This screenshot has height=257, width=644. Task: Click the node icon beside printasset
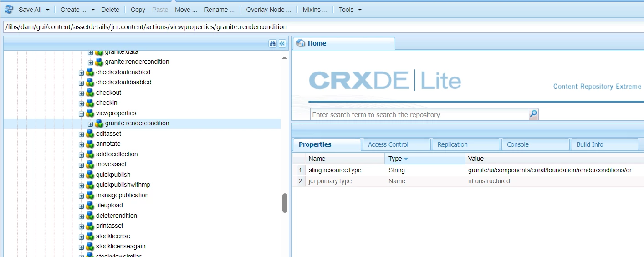pos(90,226)
